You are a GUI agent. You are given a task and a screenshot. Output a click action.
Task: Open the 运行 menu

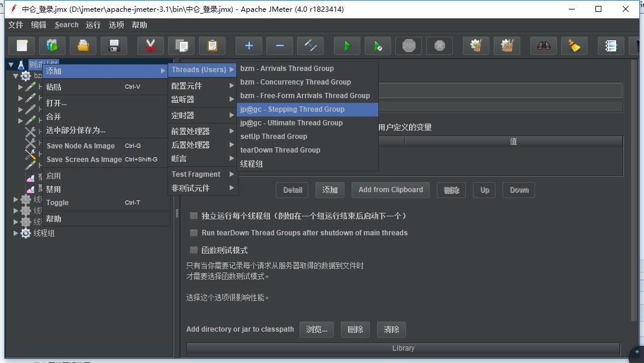94,25
